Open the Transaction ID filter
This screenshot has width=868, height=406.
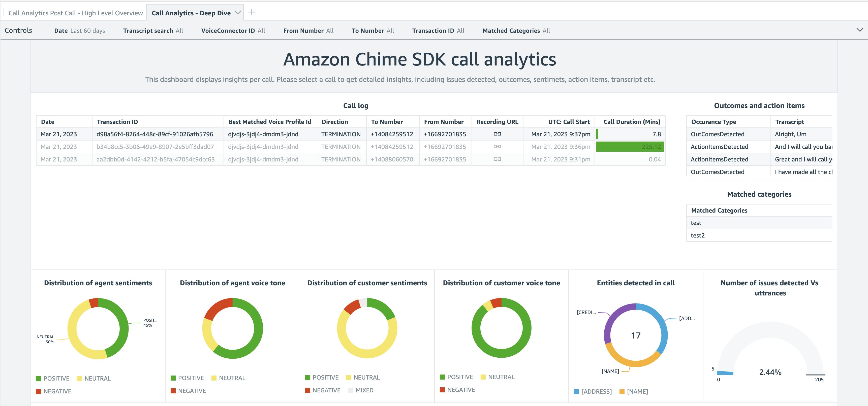(438, 30)
